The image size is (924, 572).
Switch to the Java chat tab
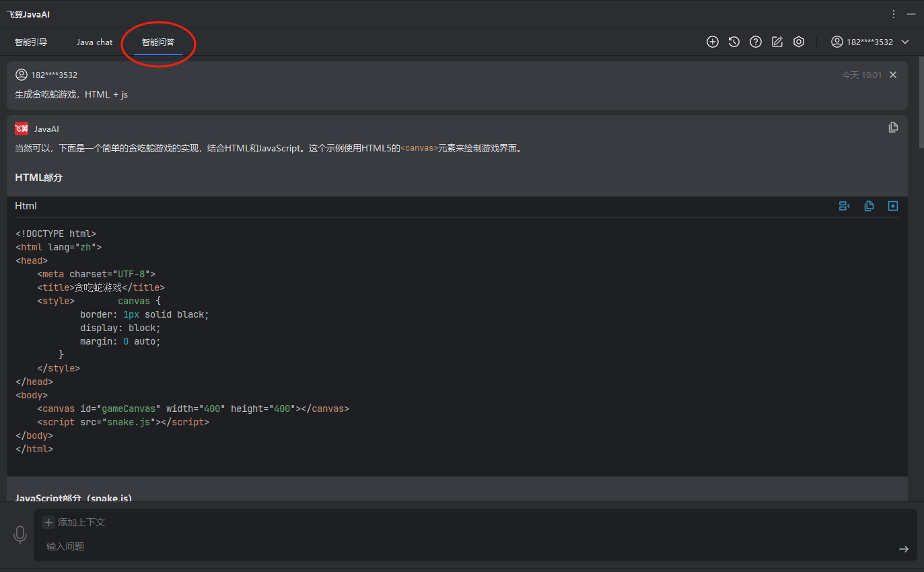tap(94, 42)
